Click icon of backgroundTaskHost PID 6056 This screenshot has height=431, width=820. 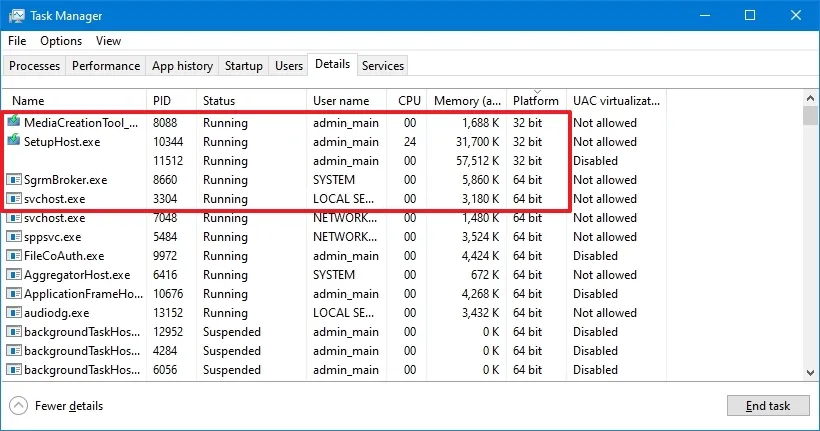tap(14, 370)
